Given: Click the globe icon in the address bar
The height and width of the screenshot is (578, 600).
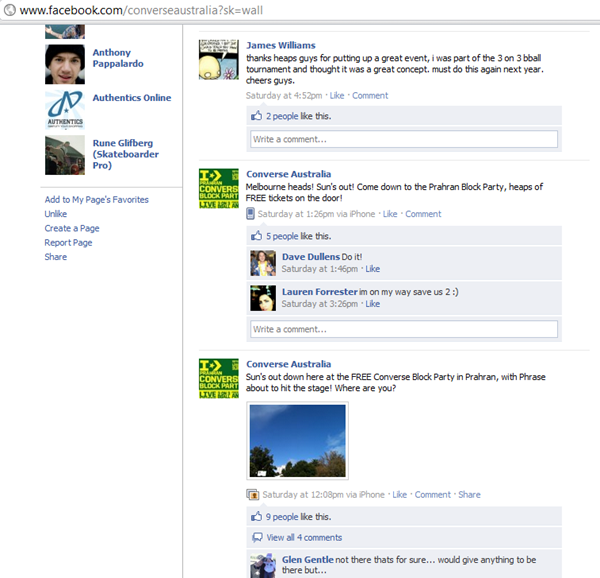Looking at the screenshot, I should (10, 10).
